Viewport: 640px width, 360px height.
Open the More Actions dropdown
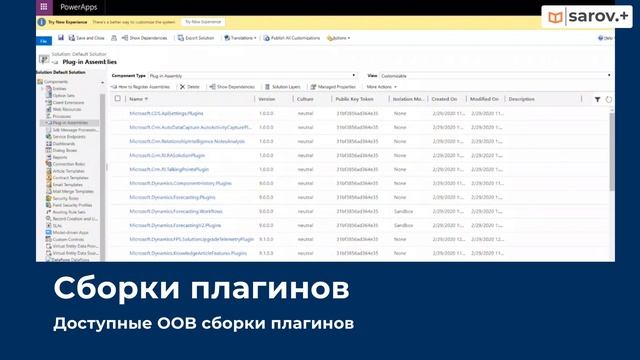click(x=381, y=87)
